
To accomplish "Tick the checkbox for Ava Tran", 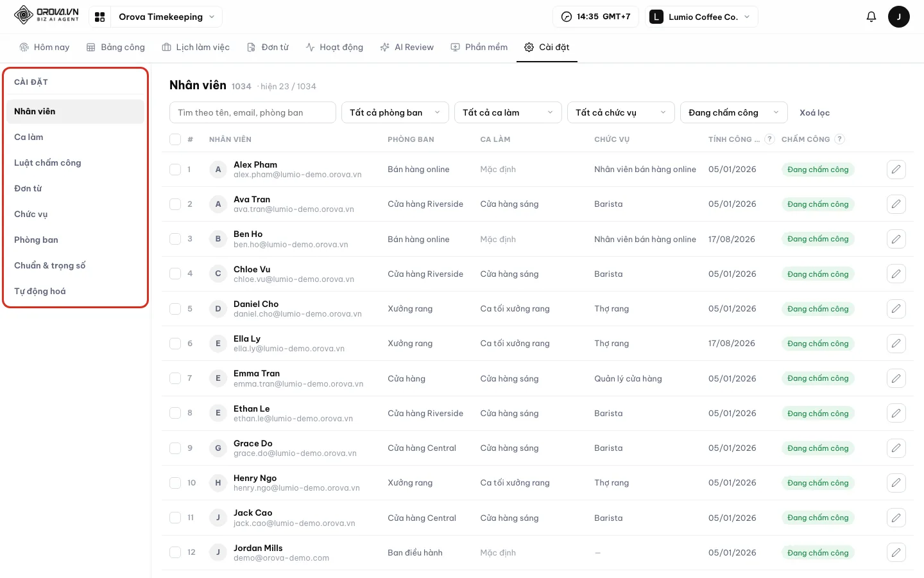I will point(175,204).
